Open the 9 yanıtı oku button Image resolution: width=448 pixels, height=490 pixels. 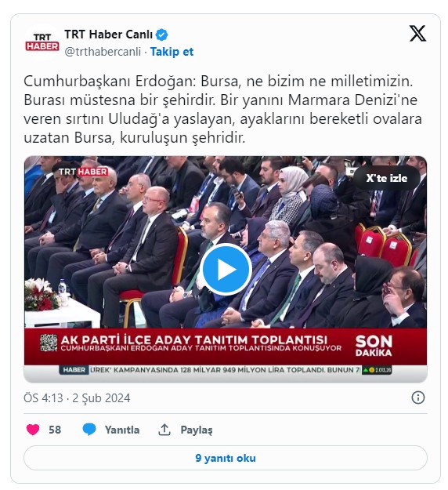[226, 458]
